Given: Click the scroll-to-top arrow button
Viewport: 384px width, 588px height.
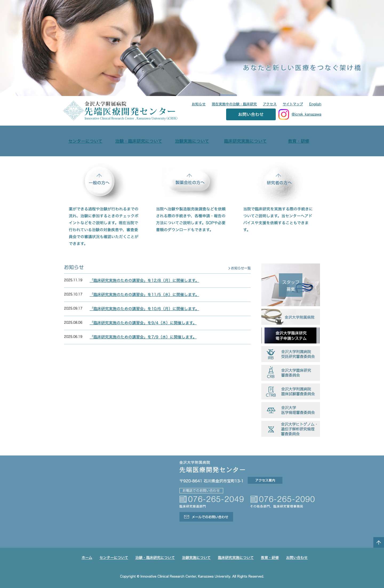Looking at the screenshot, I should (x=379, y=542).
